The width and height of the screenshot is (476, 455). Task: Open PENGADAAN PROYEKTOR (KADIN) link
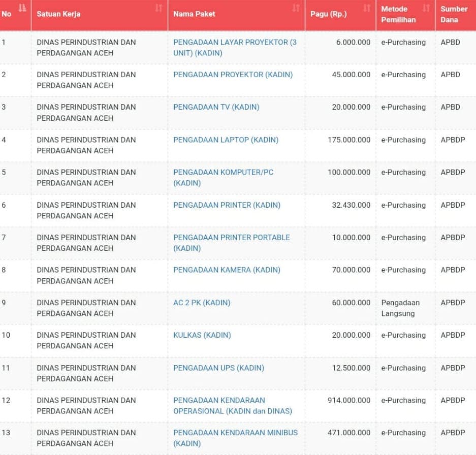point(233,75)
